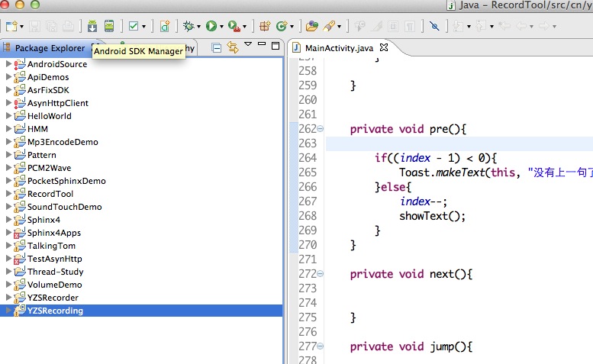Expand the ApiDemos project

click(x=8, y=76)
